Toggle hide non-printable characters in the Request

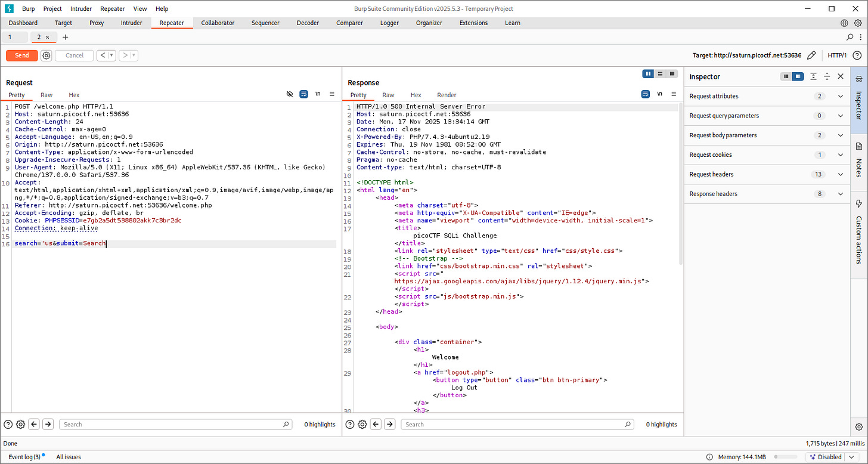pyautogui.click(x=290, y=94)
